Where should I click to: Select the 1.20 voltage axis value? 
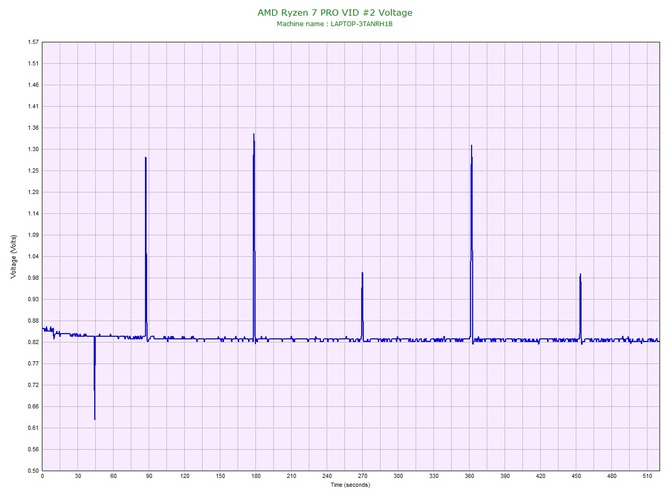[33, 192]
